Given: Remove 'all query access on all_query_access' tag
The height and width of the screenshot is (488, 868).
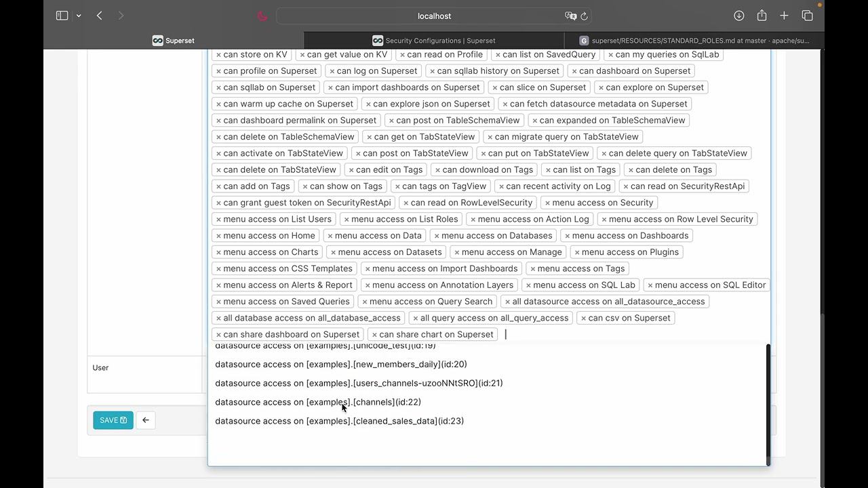Looking at the screenshot, I should pos(416,318).
